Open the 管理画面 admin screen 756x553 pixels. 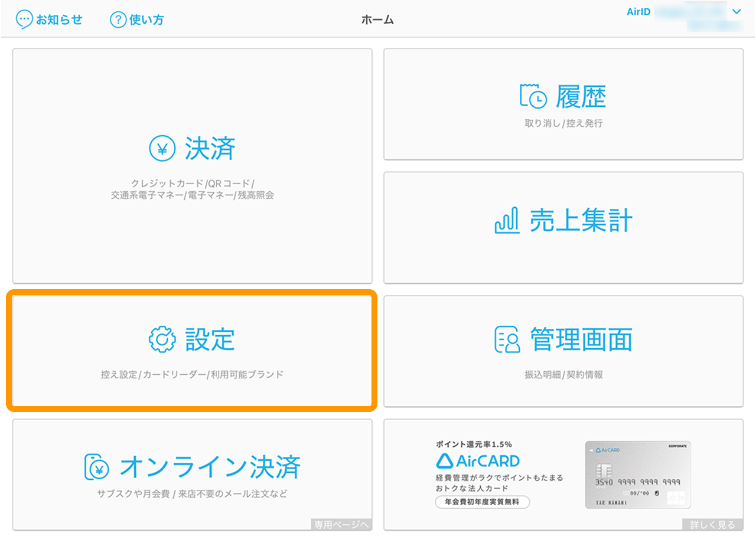563,351
